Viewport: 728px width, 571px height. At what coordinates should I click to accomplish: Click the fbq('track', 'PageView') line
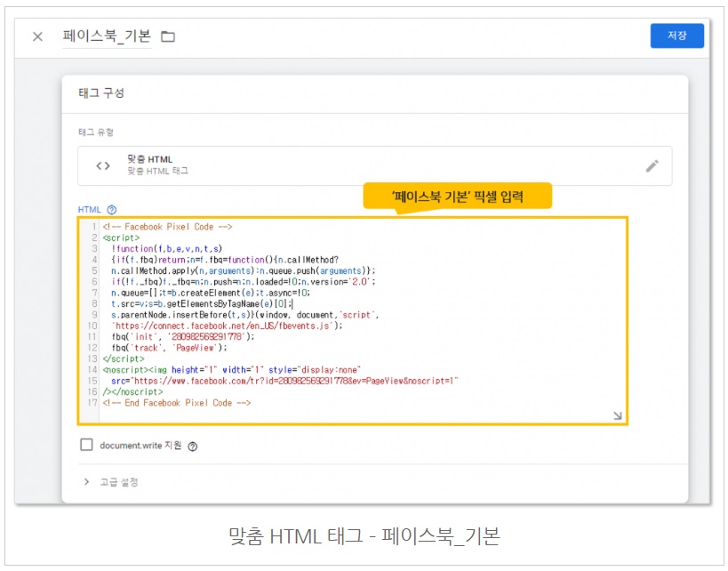[x=170, y=348]
